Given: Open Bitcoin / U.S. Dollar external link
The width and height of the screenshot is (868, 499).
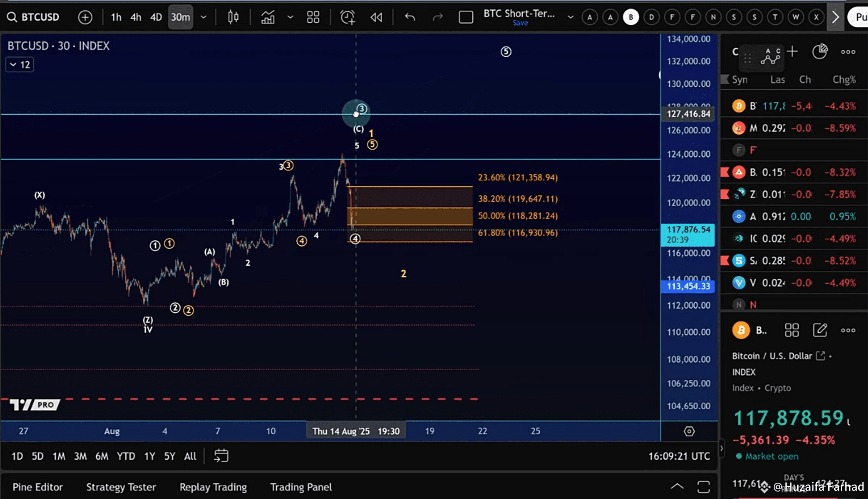Looking at the screenshot, I should click(820, 356).
